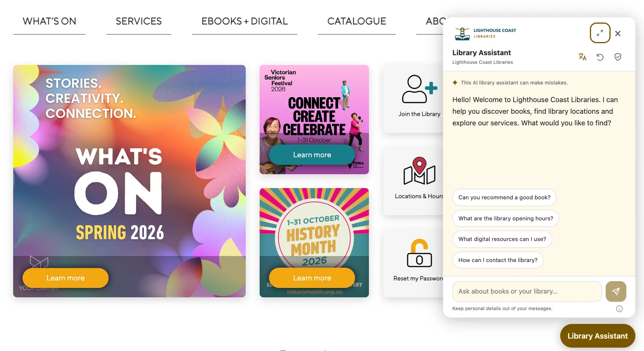This screenshot has height=351, width=644.
Task: Select 'What digital resources can I use?' suggestion
Action: pyautogui.click(x=502, y=239)
